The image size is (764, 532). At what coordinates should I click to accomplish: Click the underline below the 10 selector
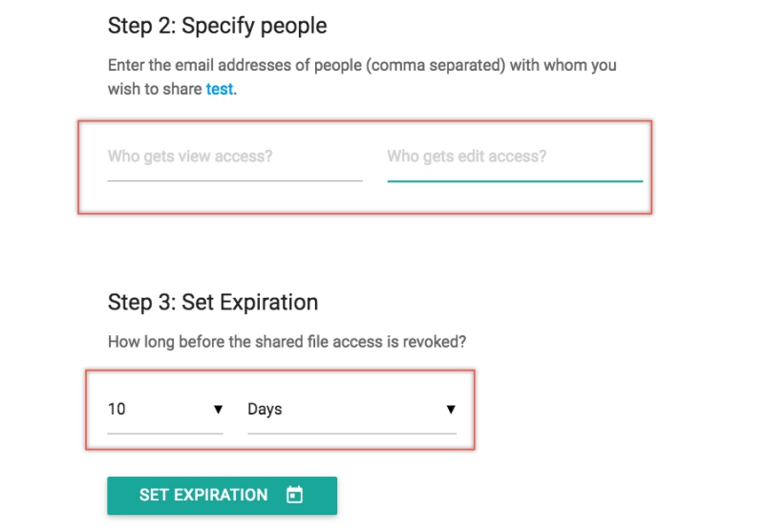164,433
